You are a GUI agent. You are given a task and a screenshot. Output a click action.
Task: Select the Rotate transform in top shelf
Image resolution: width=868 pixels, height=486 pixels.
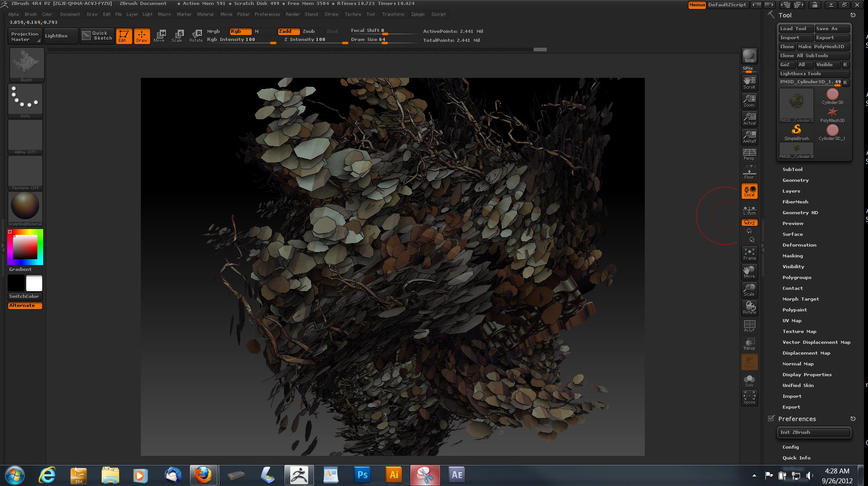(196, 36)
